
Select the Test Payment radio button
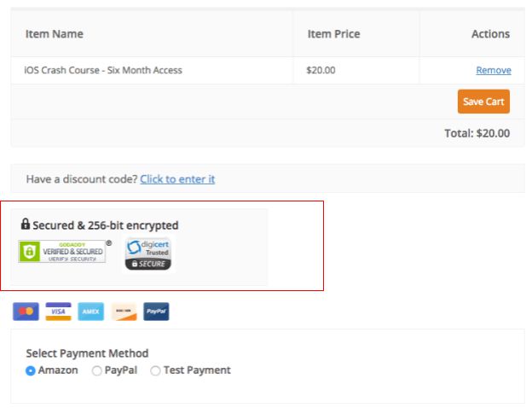155,370
